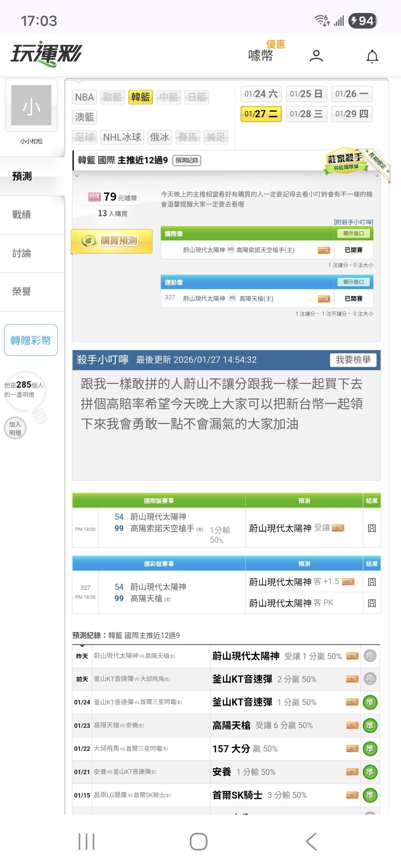Screen dimensions: 401x868
Task: Tap 主推 icon in 01/22 record row
Action: click(352, 749)
